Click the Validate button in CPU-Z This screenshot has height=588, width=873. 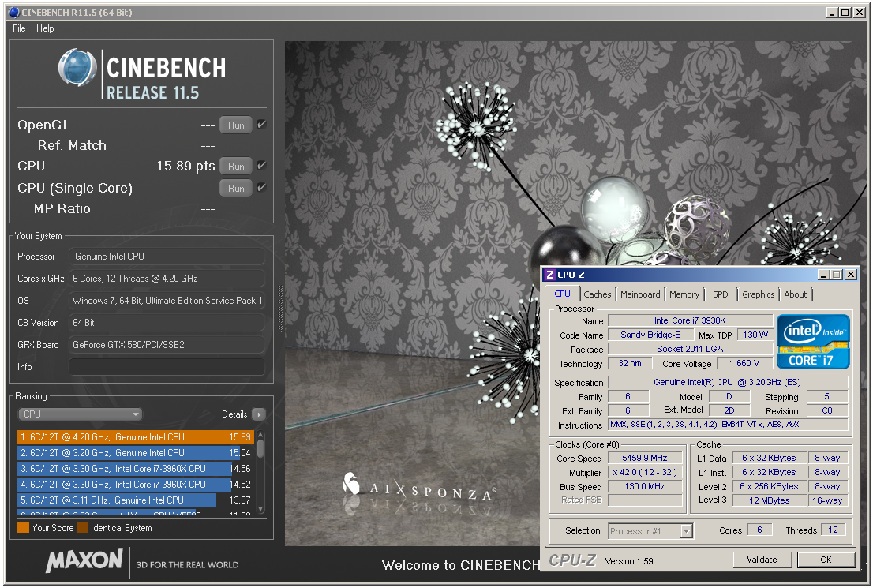coord(762,560)
